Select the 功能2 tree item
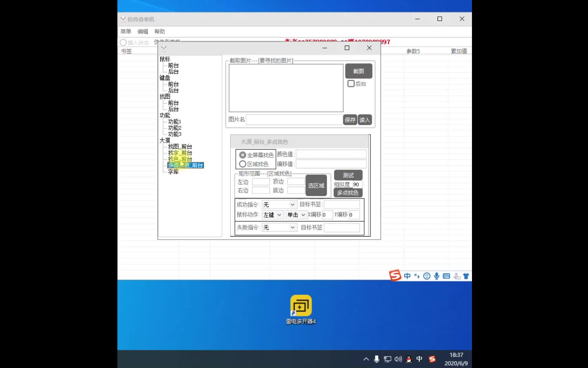The width and height of the screenshot is (588, 368). pyautogui.click(x=175, y=128)
